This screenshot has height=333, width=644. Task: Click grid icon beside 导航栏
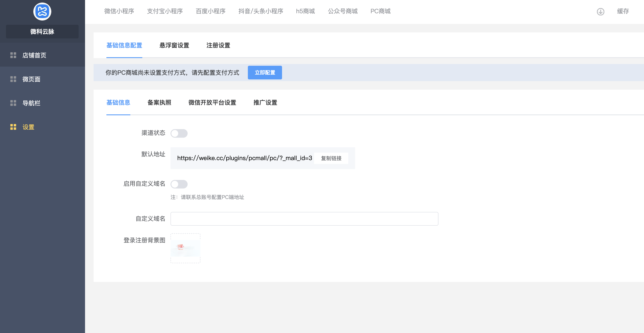[x=13, y=103]
